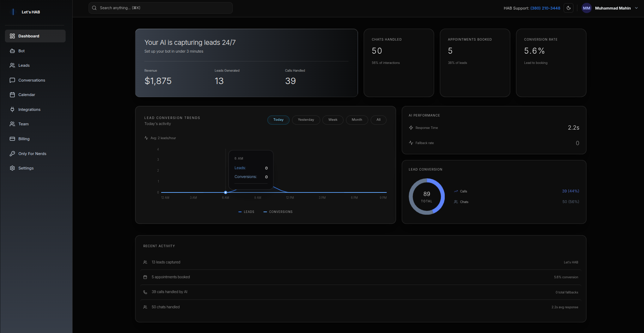Open Conversations in sidebar
The width and height of the screenshot is (644, 333).
click(35, 80)
